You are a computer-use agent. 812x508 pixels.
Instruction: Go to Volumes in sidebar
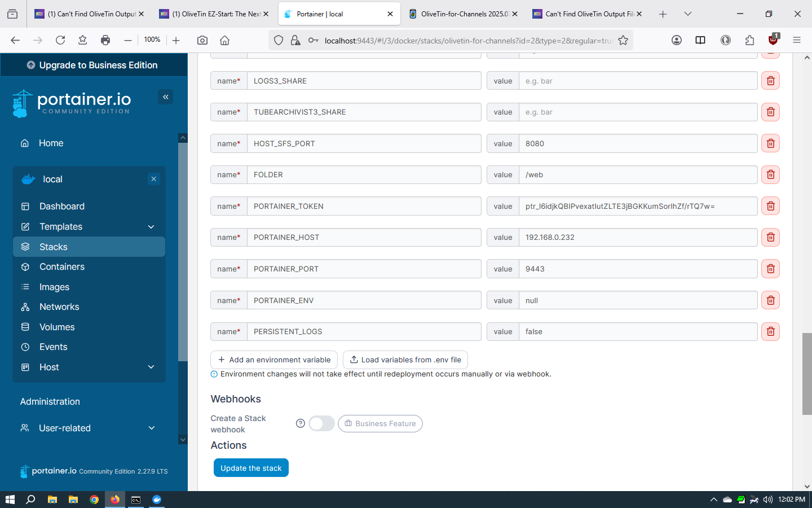57,327
